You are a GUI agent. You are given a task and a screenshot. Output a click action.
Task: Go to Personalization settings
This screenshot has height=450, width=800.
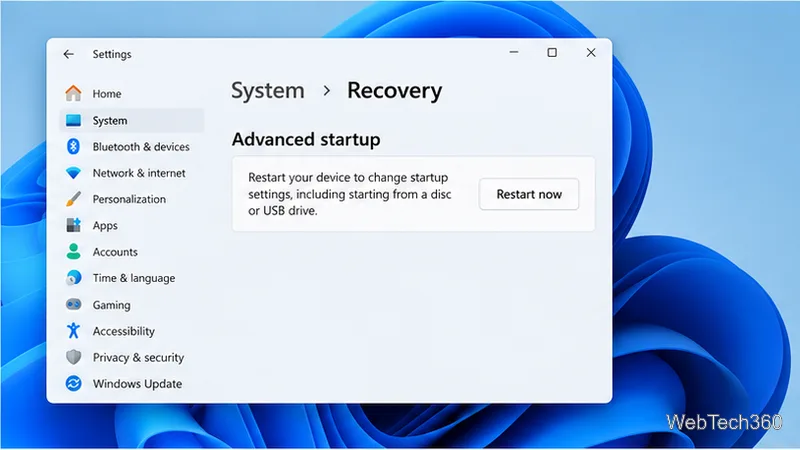point(129,199)
